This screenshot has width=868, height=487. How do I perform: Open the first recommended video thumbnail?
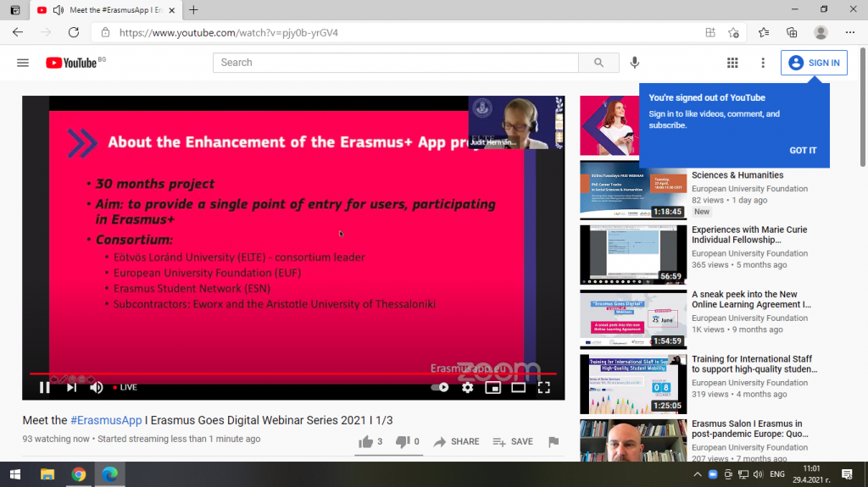point(609,125)
